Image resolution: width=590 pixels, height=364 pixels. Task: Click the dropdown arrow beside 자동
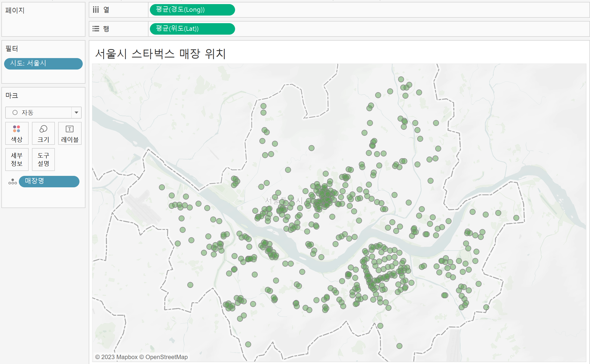coord(76,113)
